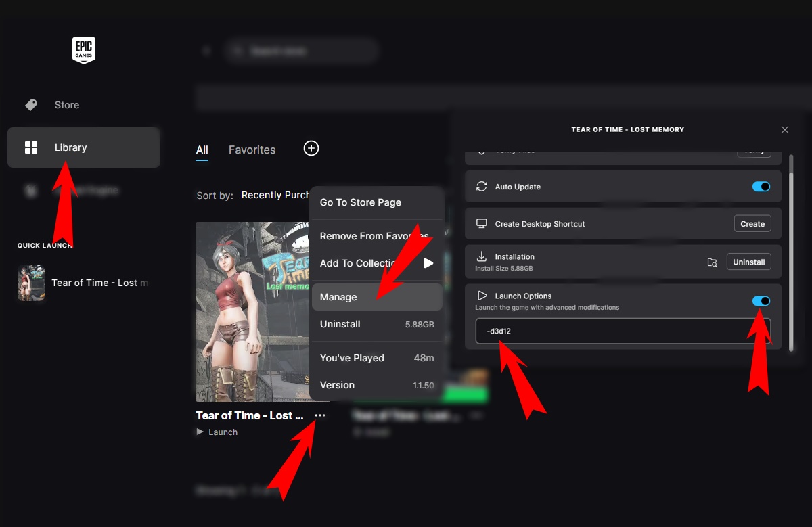Select Uninstall 5.88GB menu entry
The height and width of the screenshot is (527, 812).
click(377, 324)
